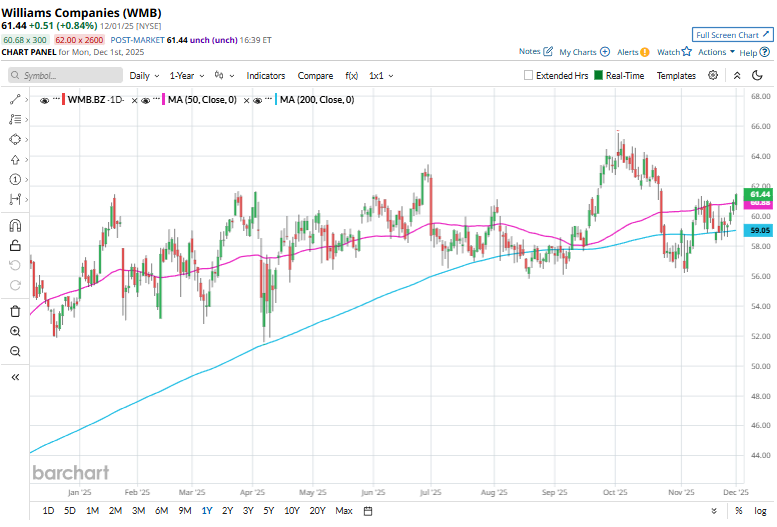Toggle the Real-Time checkbox
Viewport: 777px width, 527px height.
[599, 76]
